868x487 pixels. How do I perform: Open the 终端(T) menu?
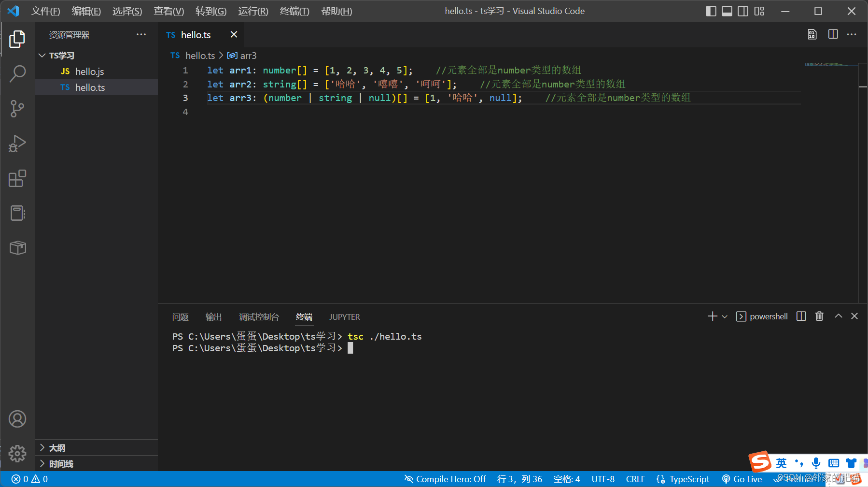tap(294, 11)
